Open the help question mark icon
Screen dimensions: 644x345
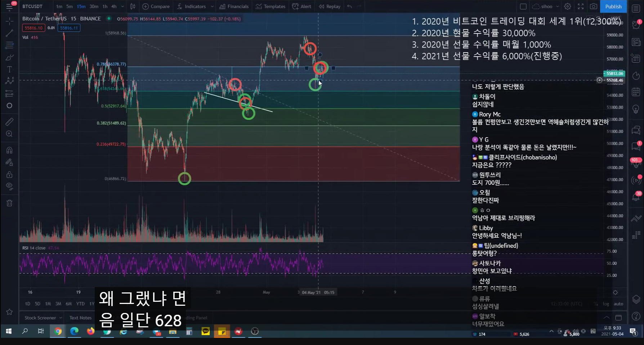[x=636, y=317]
